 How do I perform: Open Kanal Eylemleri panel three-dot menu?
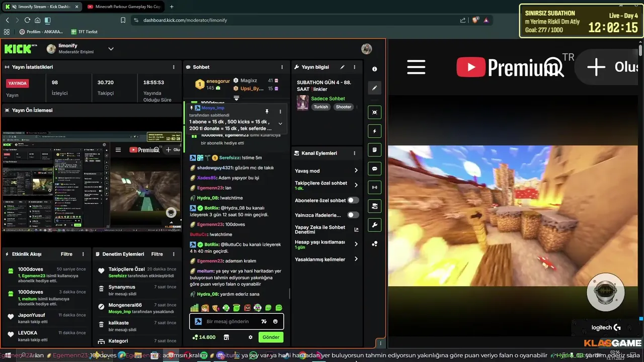point(355,153)
